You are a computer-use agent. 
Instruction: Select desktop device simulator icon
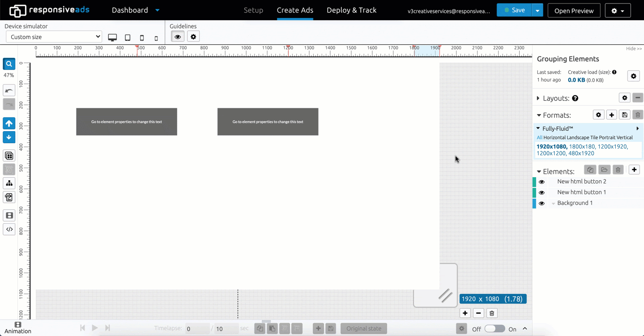tap(112, 38)
